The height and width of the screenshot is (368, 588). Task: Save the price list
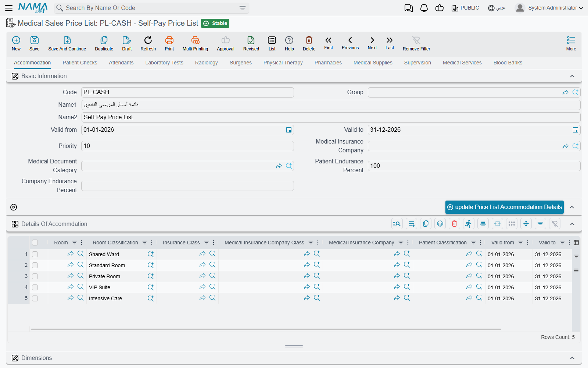click(x=35, y=43)
